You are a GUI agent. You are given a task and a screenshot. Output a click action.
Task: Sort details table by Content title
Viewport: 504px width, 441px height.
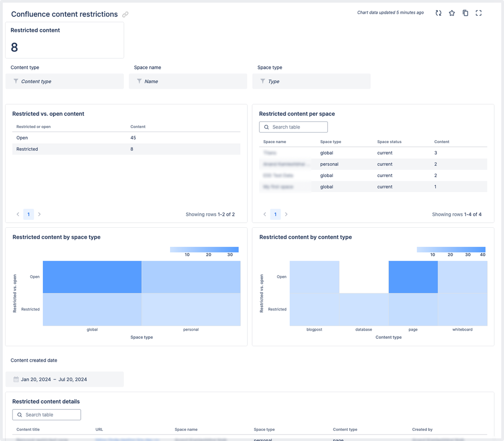[x=28, y=429]
